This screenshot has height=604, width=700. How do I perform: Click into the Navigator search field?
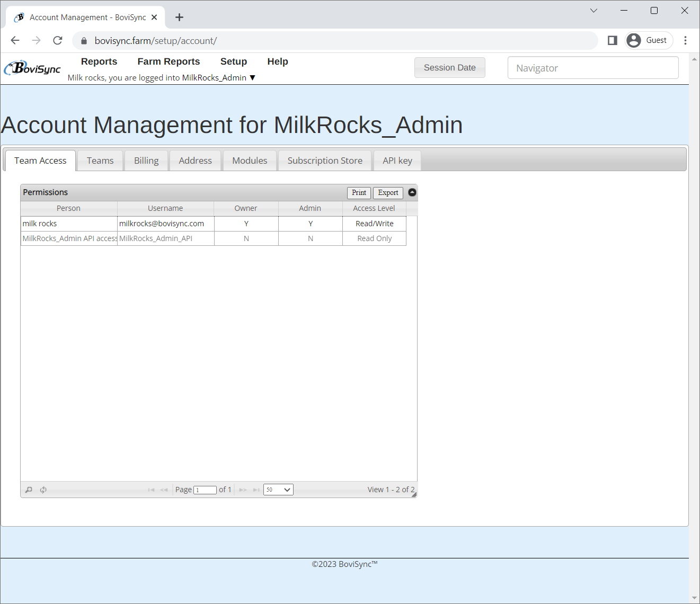[593, 68]
